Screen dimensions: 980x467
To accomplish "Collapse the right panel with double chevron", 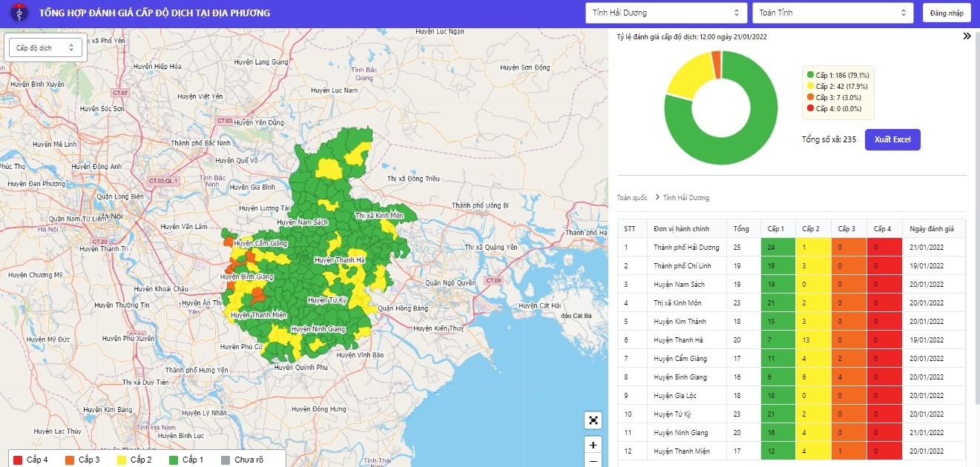I will (x=967, y=36).
